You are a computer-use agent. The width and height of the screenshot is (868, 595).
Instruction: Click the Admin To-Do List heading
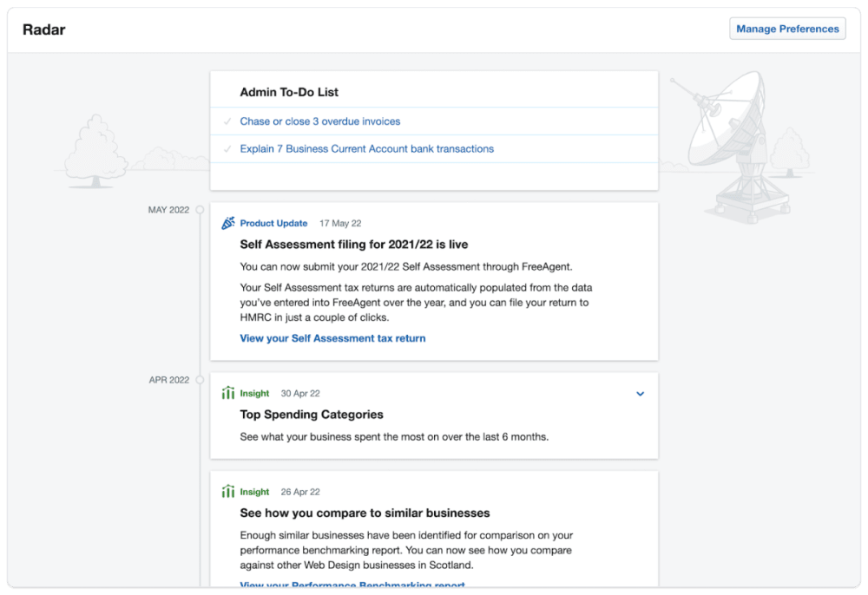(x=289, y=92)
